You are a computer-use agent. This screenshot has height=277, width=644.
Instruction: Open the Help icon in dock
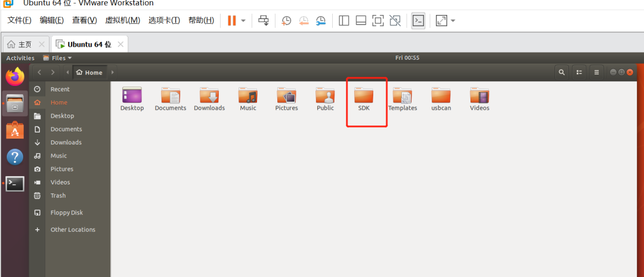[x=15, y=156]
